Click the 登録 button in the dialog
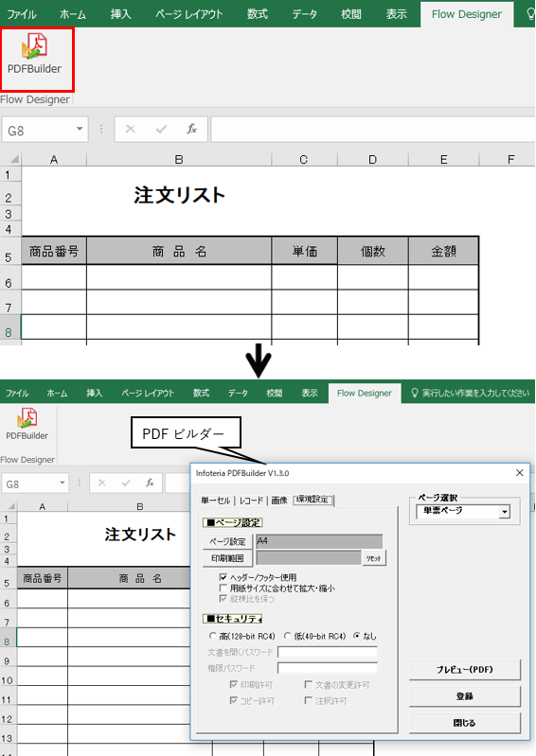The height and width of the screenshot is (756, 536). tap(465, 696)
